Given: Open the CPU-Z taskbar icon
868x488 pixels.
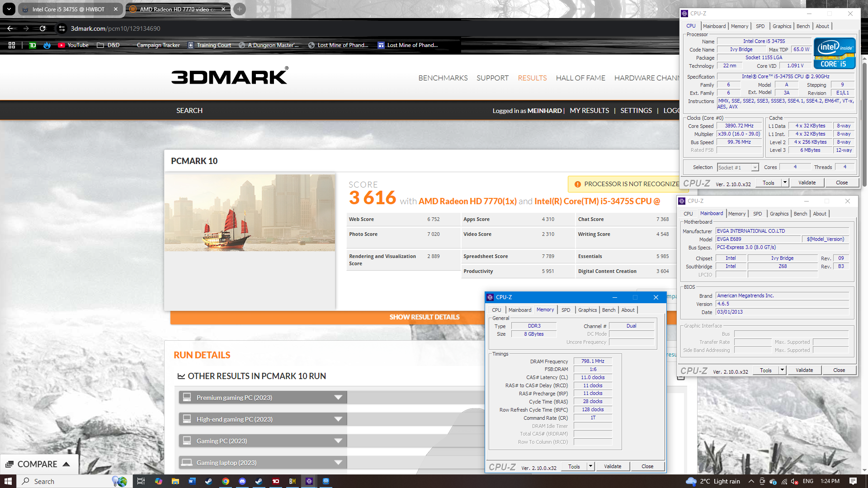Looking at the screenshot, I should point(309,481).
